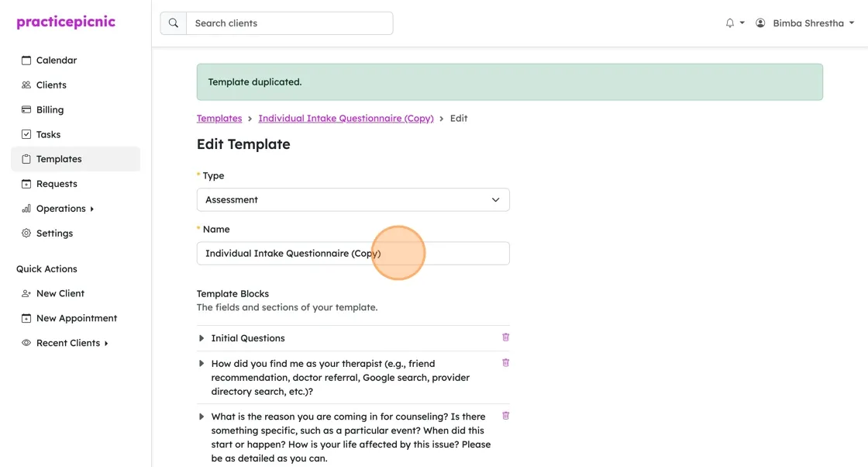
Task: Open the Type dropdown showing Assessment
Action: point(353,200)
